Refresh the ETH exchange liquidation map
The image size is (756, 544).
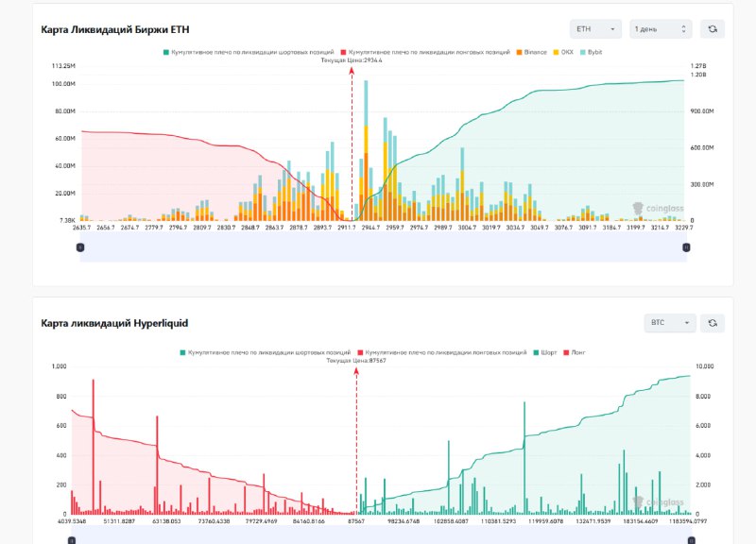coord(712,29)
